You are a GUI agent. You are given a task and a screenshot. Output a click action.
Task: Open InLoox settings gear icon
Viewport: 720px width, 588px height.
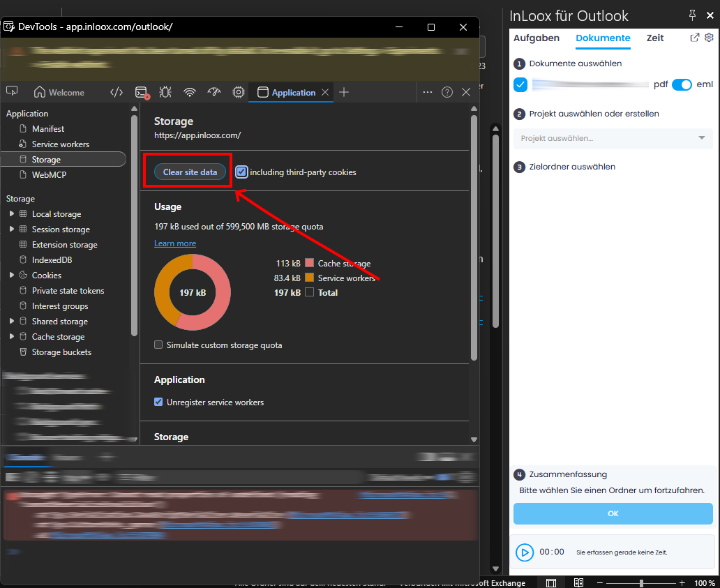[x=709, y=38]
